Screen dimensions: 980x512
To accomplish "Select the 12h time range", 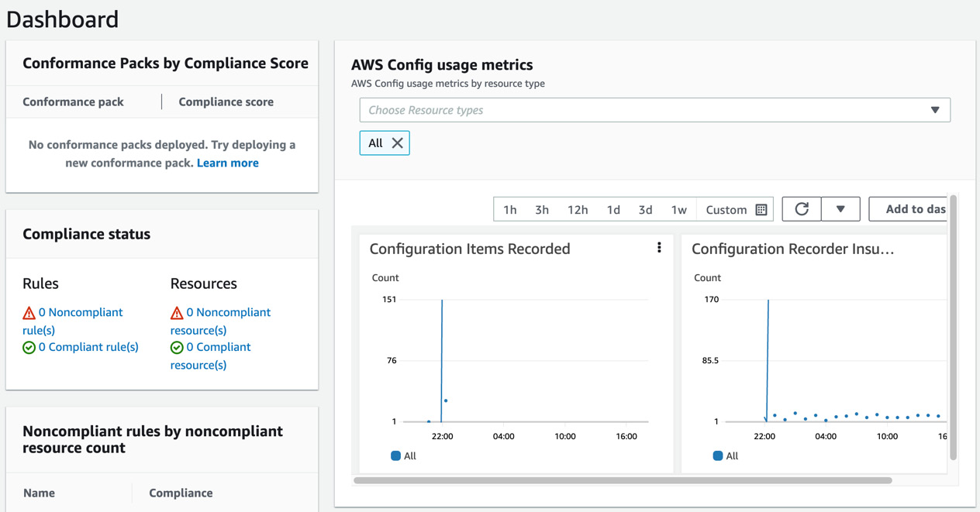I will pyautogui.click(x=578, y=210).
